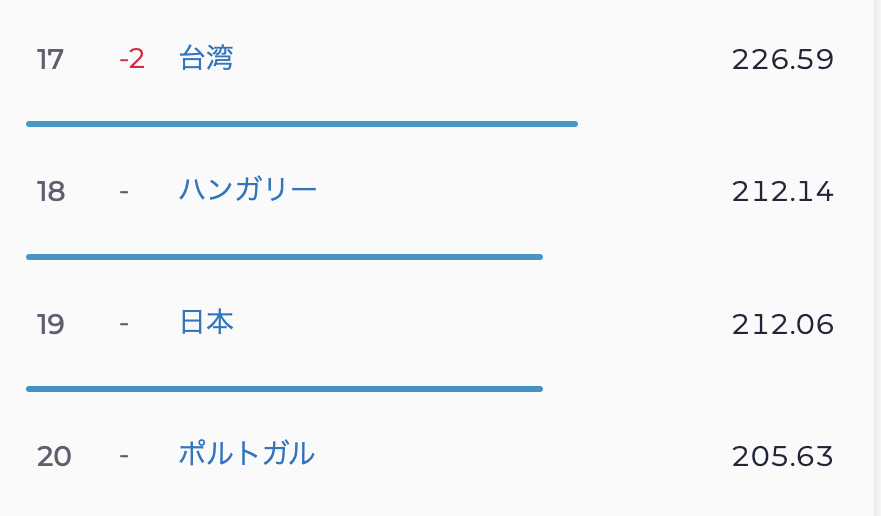881x516 pixels.
Task: Open the 台湾 country link
Action: 206,59
